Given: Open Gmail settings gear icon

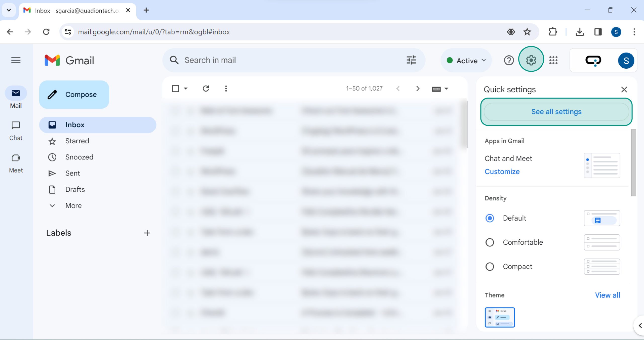Looking at the screenshot, I should (531, 60).
